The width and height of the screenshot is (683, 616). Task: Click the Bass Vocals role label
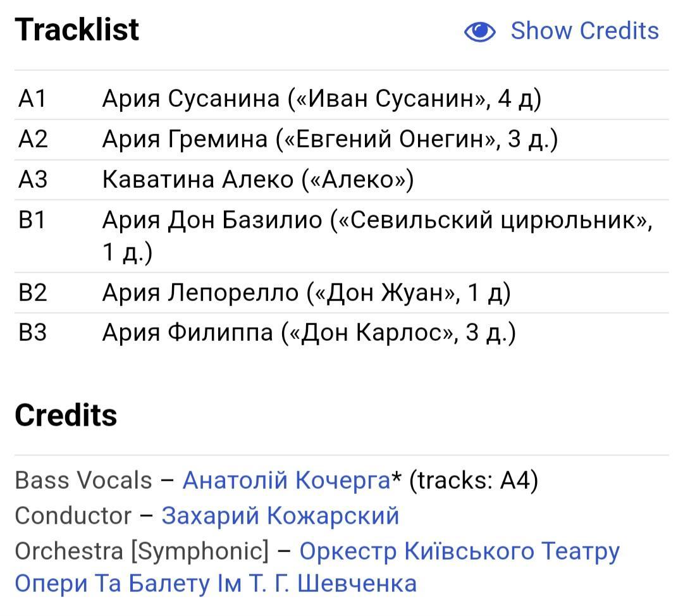[x=83, y=481]
